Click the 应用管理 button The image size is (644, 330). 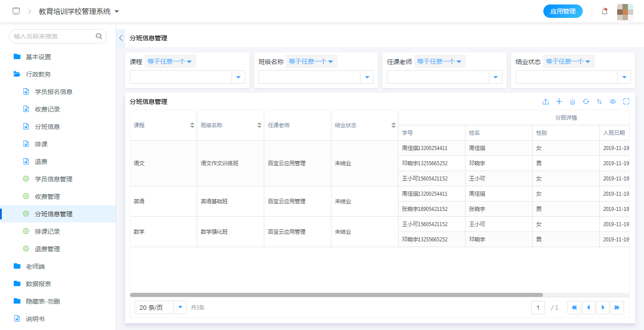[x=563, y=11]
